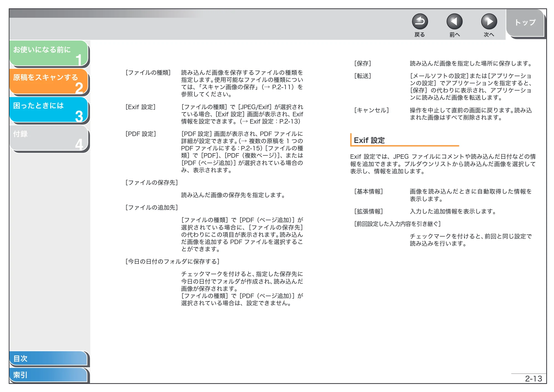Click the [前回設定した入力内容を引き継ぐ] label

[397, 224]
